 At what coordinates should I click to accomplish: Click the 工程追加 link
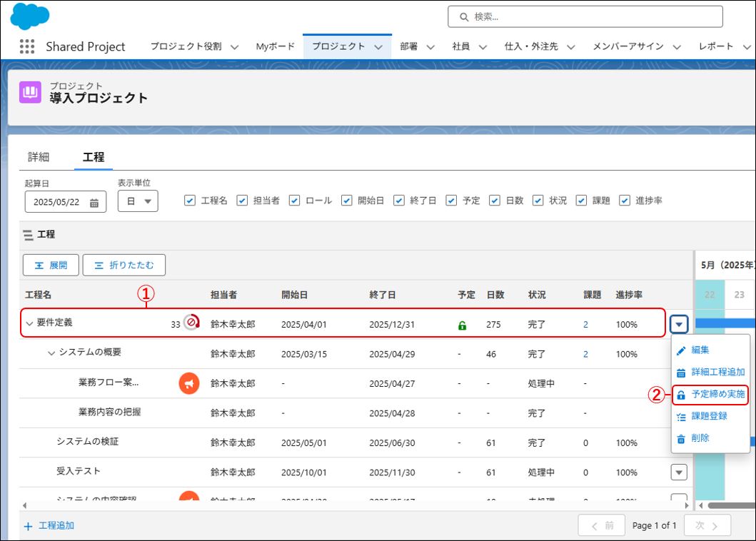56,526
